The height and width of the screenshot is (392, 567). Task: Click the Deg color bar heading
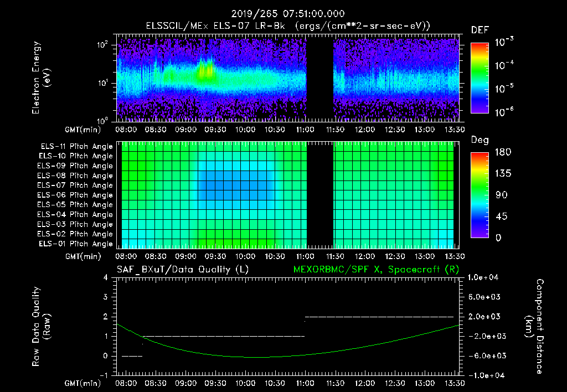[x=480, y=140]
